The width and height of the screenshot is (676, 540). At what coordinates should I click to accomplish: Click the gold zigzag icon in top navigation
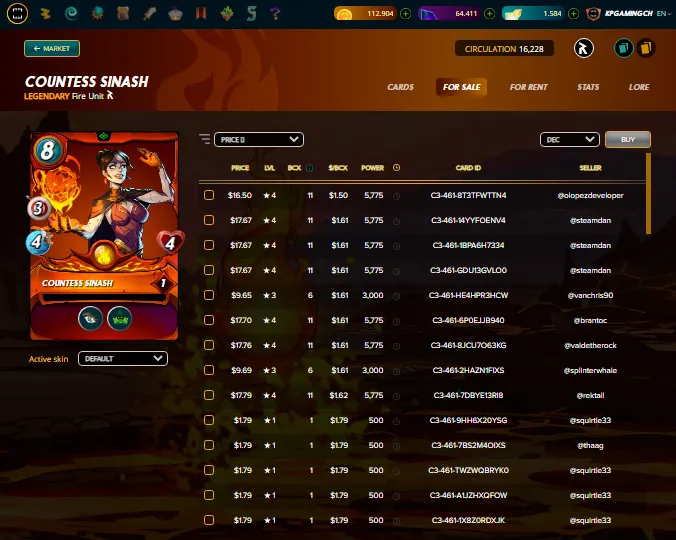tap(45, 13)
